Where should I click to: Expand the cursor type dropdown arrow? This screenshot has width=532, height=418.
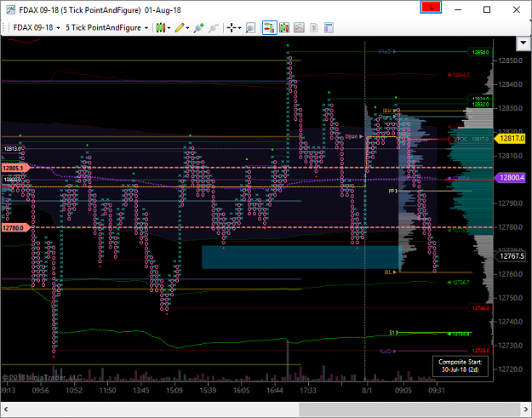coord(239,28)
